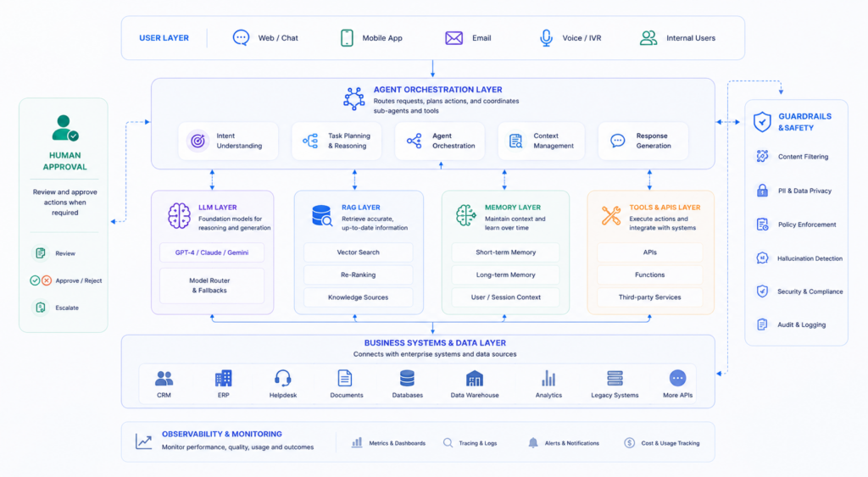Click the MEMORY LAYER heading
The width and height of the screenshot is (868, 477).
pyautogui.click(x=513, y=208)
